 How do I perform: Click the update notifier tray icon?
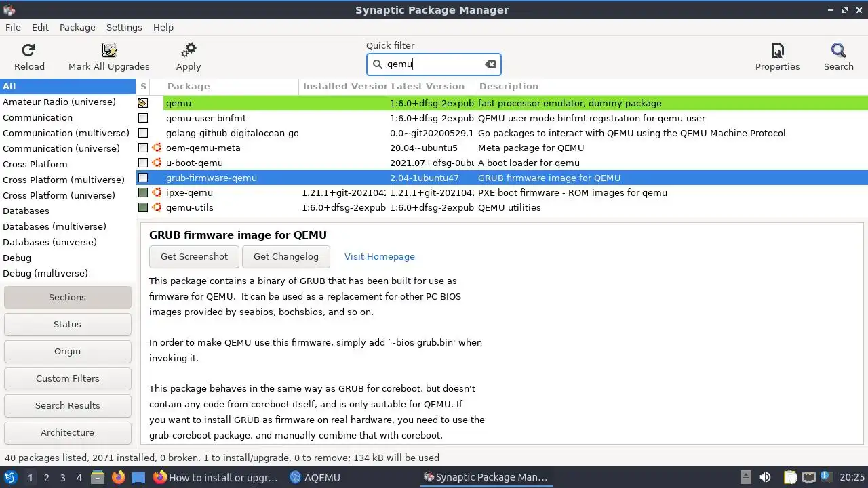(x=827, y=477)
